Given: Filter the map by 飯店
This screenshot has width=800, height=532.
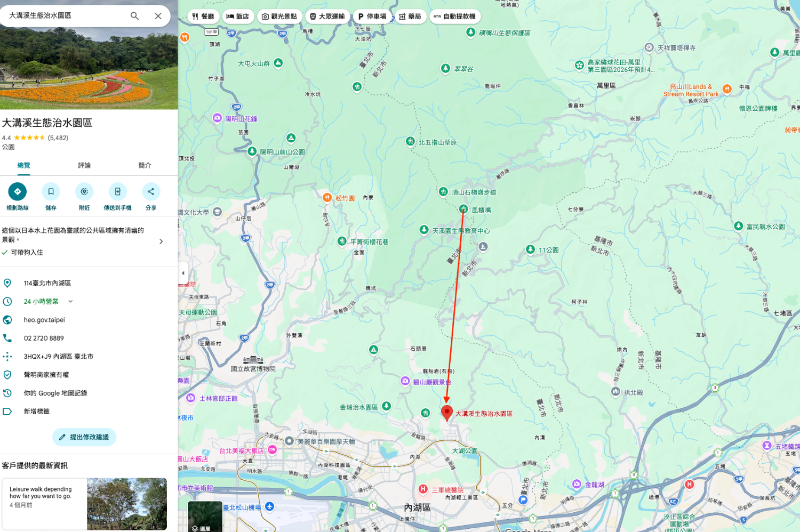Looking at the screenshot, I should pos(238,17).
